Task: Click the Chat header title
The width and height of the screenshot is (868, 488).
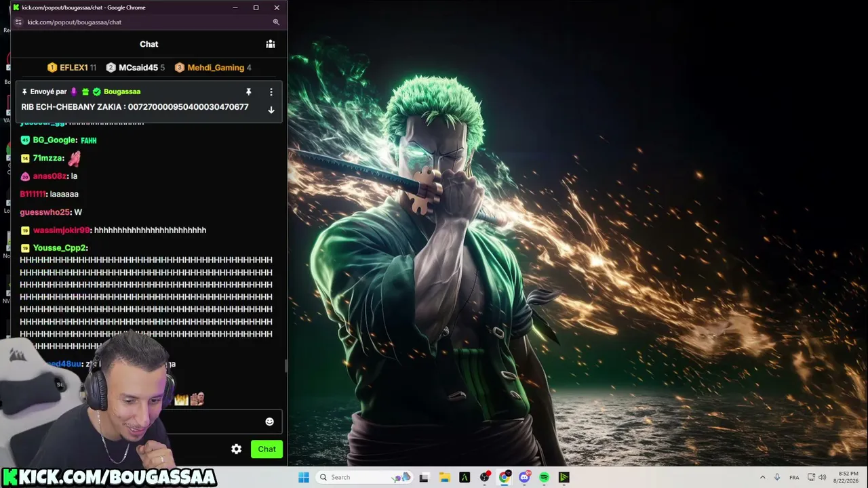Action: tap(149, 44)
